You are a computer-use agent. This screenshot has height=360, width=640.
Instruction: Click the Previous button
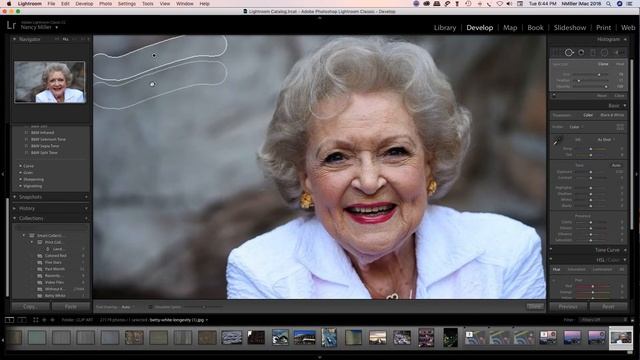pyautogui.click(x=568, y=307)
